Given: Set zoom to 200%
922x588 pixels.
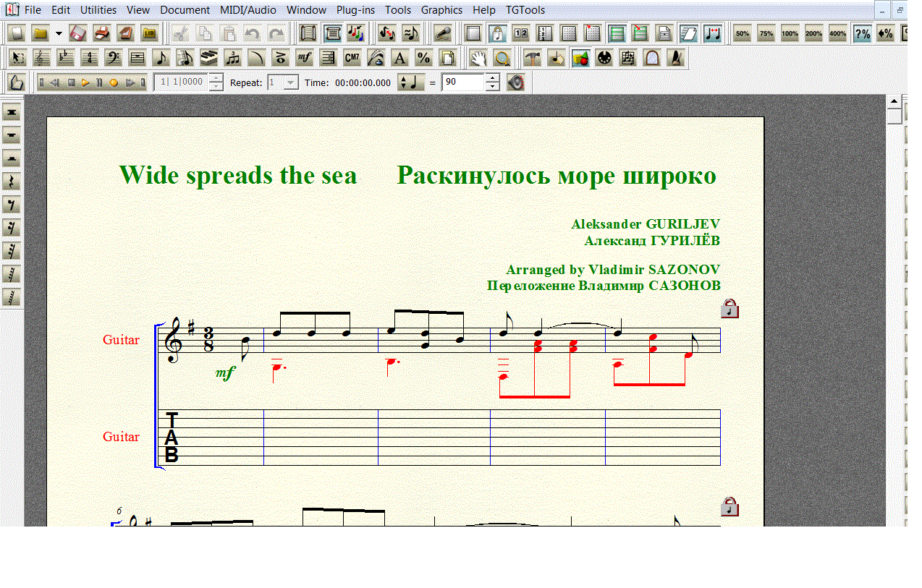Looking at the screenshot, I should [x=813, y=34].
